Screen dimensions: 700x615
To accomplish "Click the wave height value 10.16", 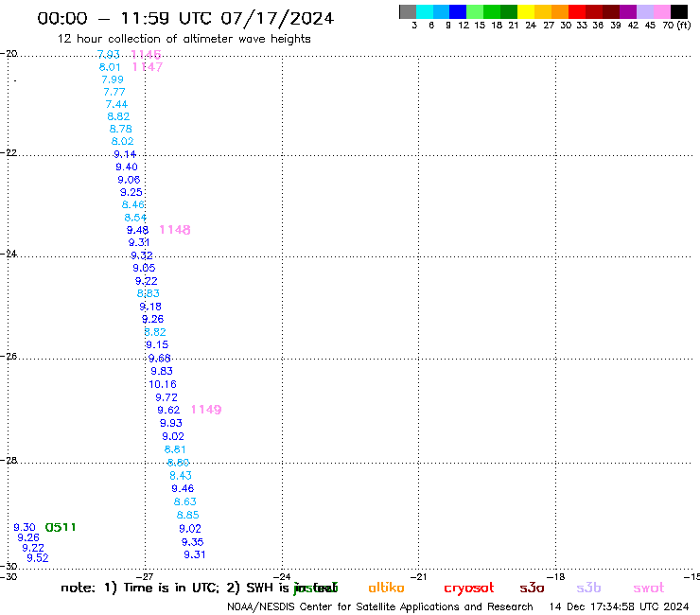I will coord(163,384).
